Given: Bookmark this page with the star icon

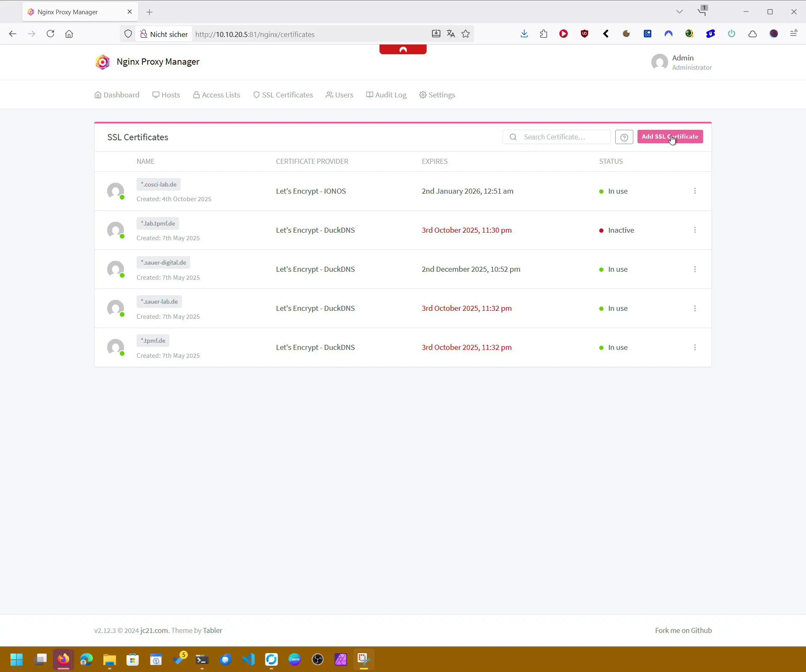Looking at the screenshot, I should [466, 34].
